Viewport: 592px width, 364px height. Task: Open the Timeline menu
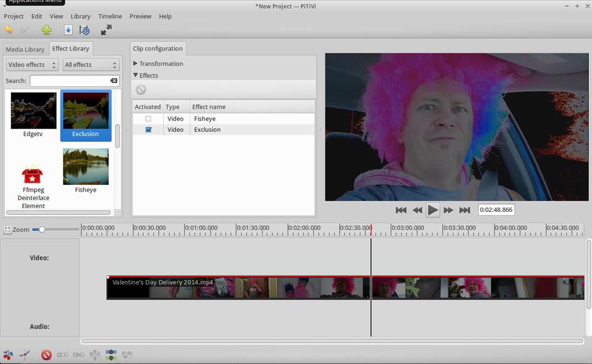pos(110,16)
